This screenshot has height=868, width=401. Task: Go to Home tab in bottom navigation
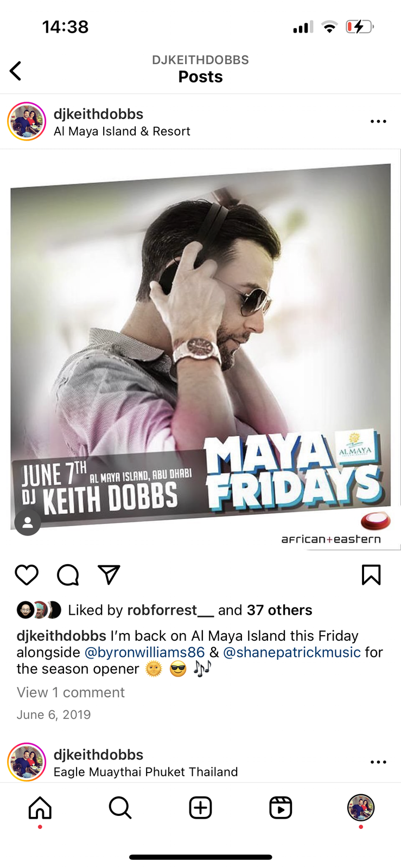pyautogui.click(x=40, y=808)
